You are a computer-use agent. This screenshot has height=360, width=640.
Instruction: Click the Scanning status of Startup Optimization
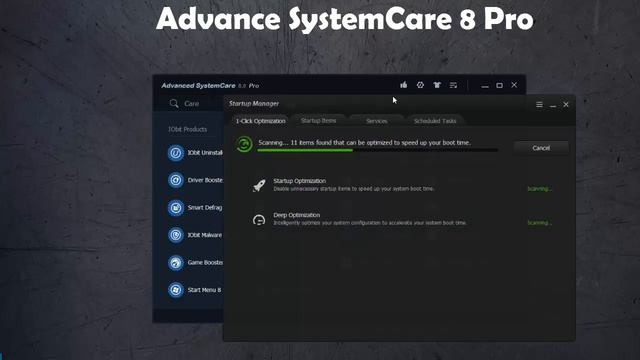pos(539,189)
